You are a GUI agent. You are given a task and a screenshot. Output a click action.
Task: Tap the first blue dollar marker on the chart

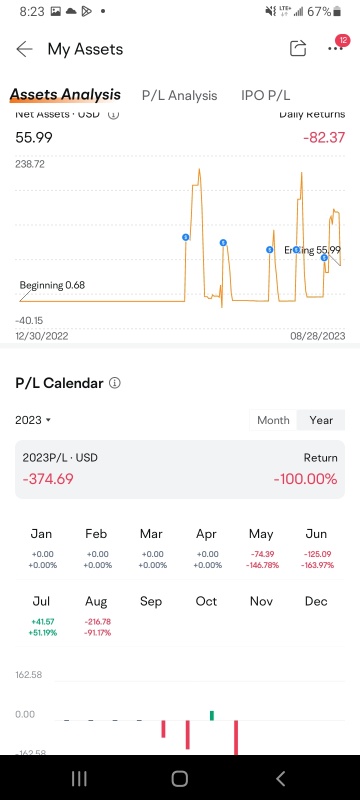[186, 237]
